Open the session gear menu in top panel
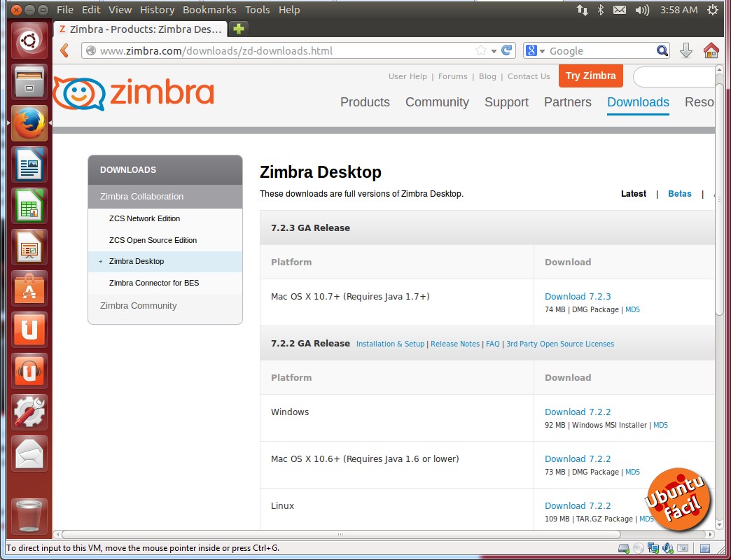 (x=712, y=10)
